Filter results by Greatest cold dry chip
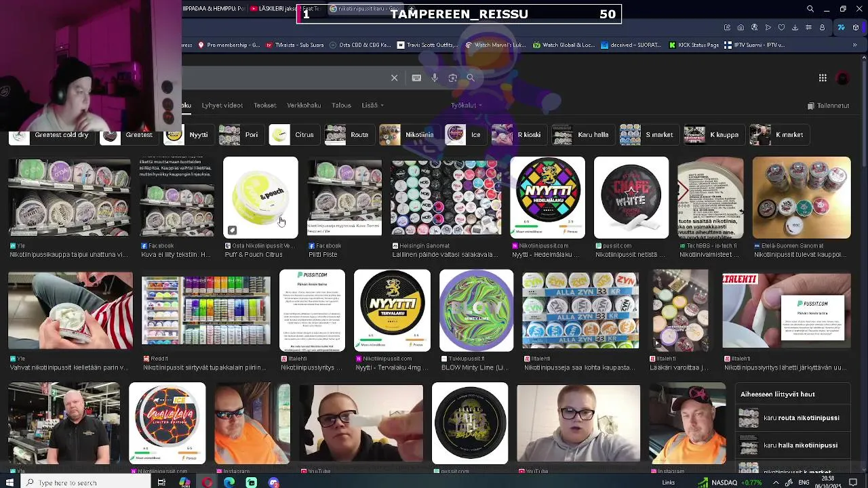This screenshot has height=488, width=868. click(x=51, y=135)
